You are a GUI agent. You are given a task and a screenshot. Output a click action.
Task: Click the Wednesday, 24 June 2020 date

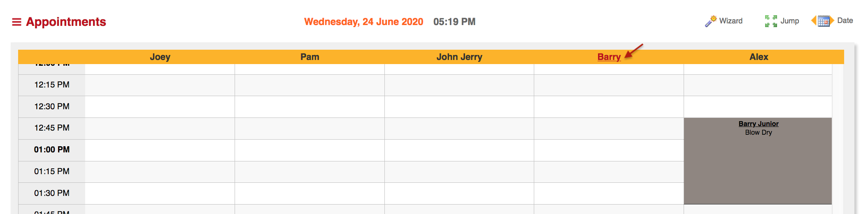coord(364,22)
